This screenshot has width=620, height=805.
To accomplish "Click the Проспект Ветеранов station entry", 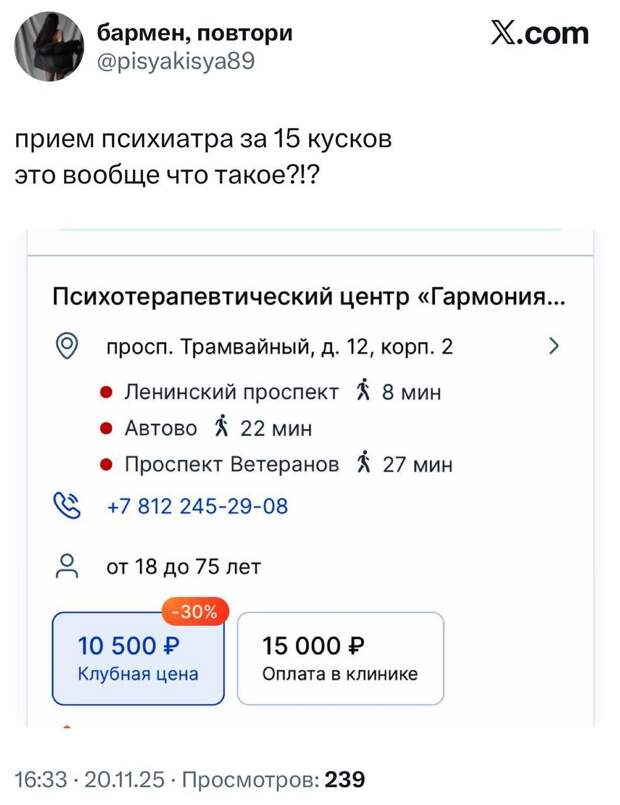I will [x=231, y=464].
